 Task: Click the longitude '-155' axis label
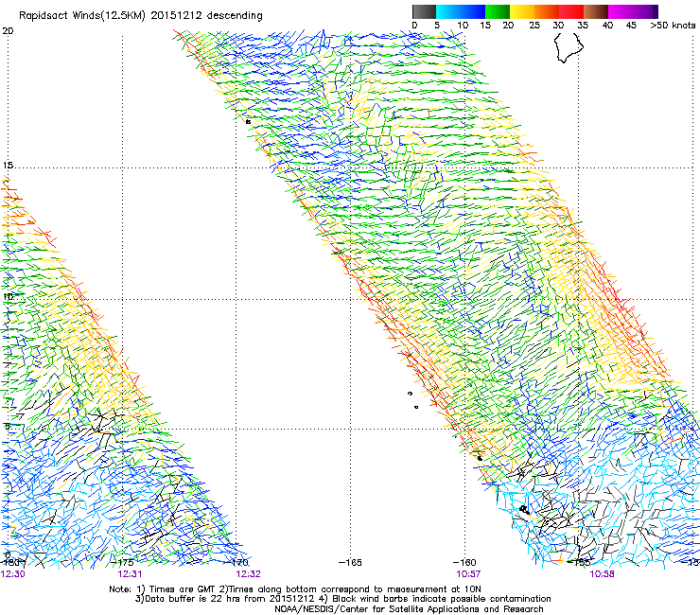tap(579, 563)
